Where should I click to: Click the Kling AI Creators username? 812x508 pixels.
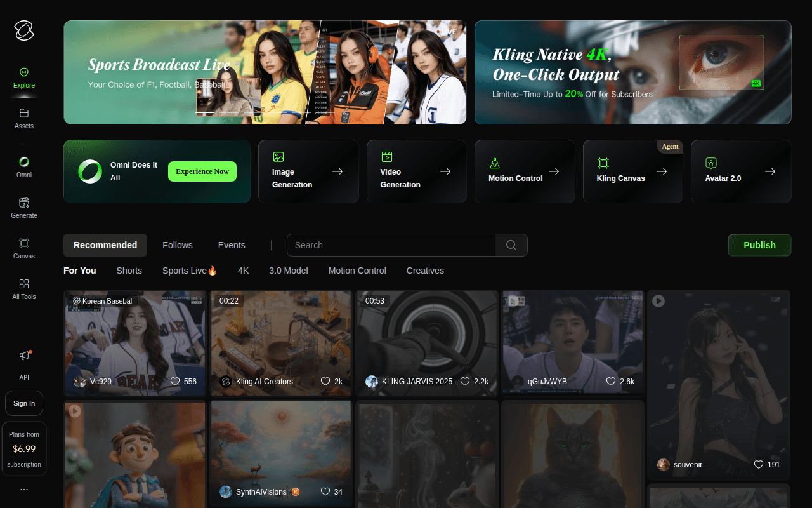click(265, 382)
